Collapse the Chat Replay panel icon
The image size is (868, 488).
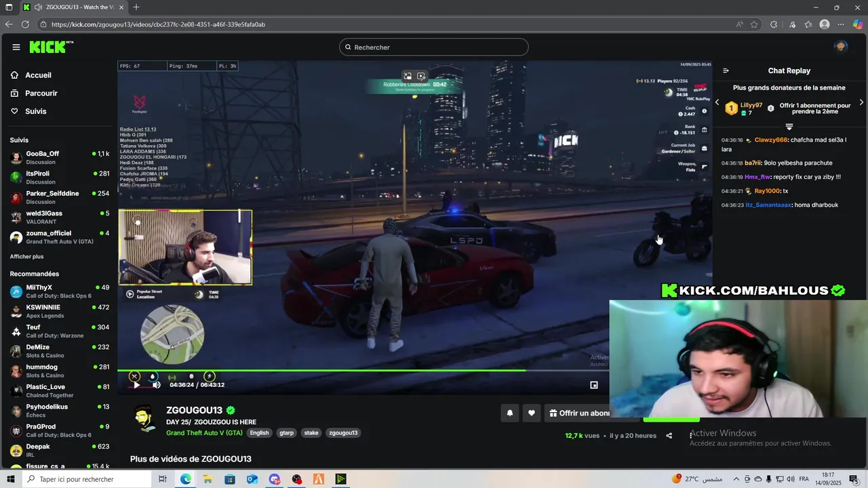726,70
